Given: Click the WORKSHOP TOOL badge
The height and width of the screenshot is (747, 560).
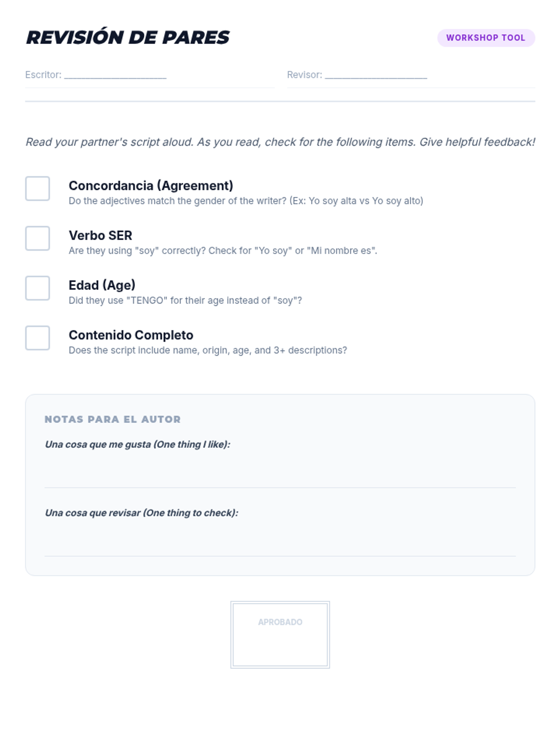Looking at the screenshot, I should (486, 38).
